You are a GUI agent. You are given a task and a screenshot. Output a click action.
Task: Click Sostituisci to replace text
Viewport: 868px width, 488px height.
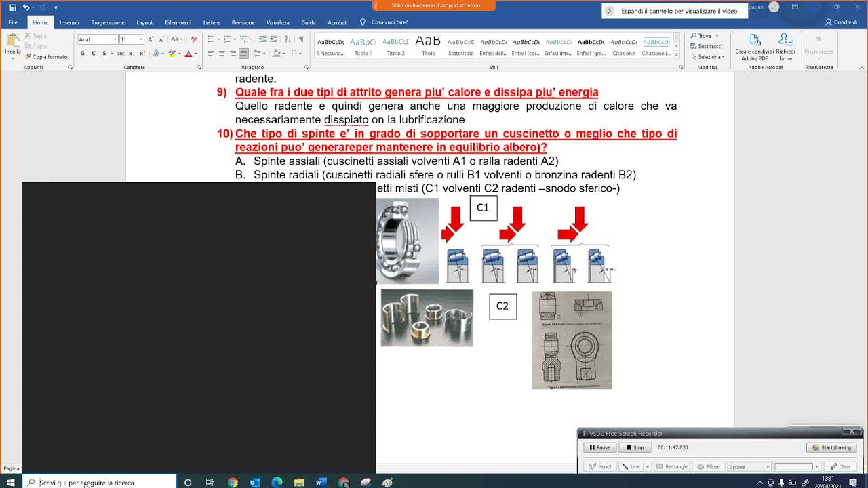[x=706, y=46]
